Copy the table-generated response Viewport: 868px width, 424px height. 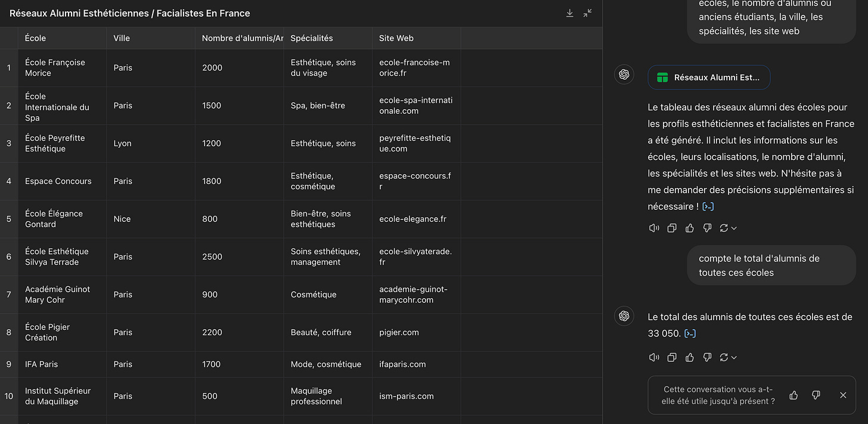coord(672,228)
